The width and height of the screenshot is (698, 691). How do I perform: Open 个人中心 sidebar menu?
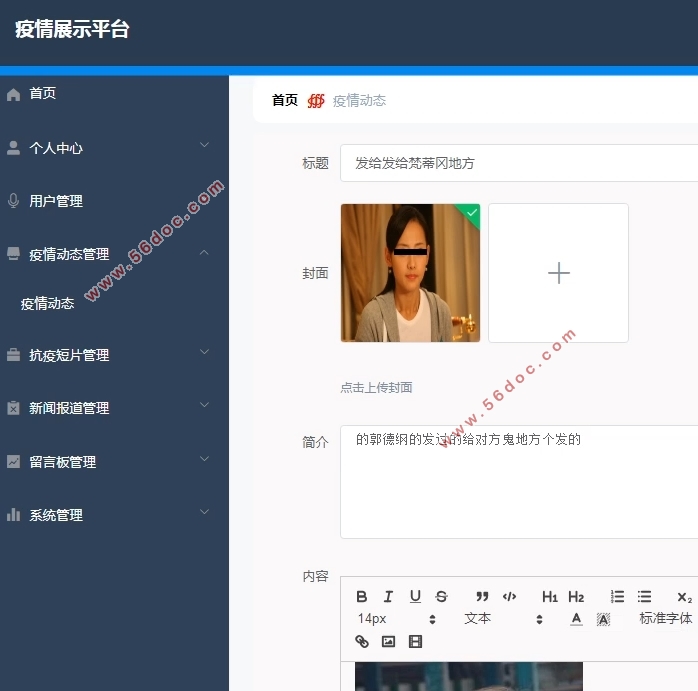(x=56, y=148)
